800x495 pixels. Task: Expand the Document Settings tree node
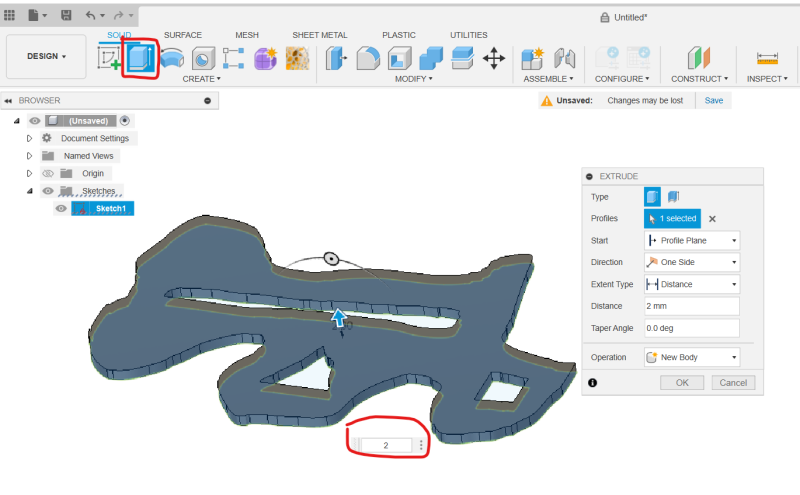(29, 138)
